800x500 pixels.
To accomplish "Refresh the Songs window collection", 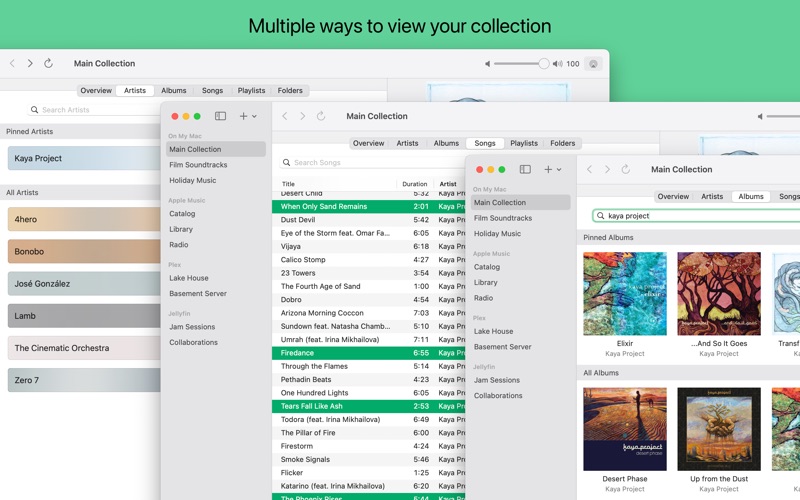I will (x=321, y=116).
